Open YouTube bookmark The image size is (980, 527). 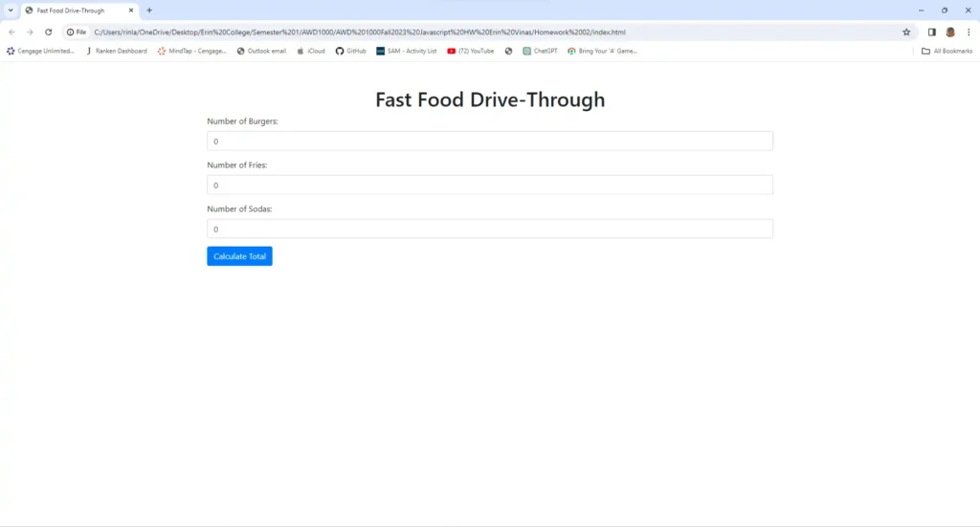[x=471, y=52]
